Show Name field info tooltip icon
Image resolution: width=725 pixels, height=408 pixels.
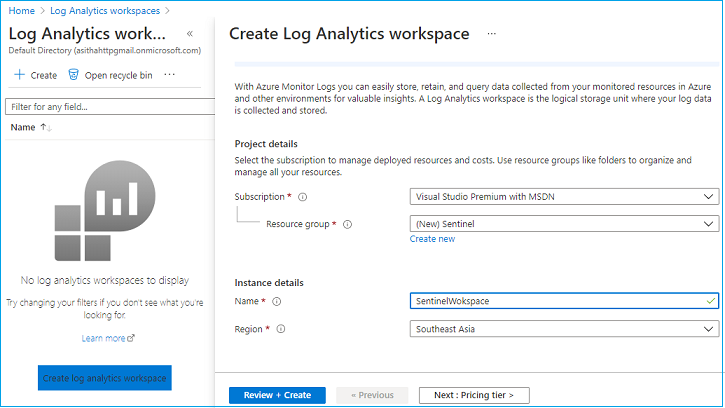[276, 302]
